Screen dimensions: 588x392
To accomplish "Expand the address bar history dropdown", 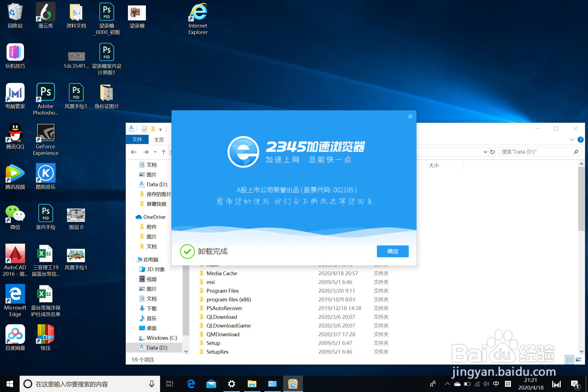I will [x=485, y=152].
